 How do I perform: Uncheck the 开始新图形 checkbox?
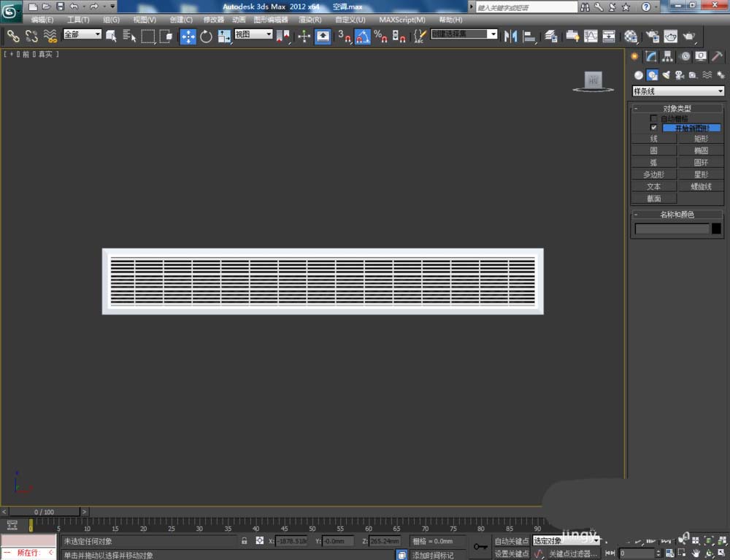653,128
